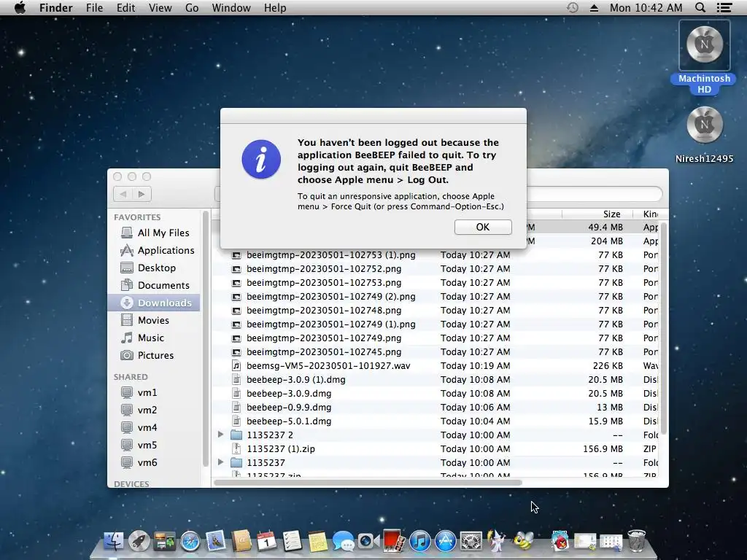This screenshot has height=560, width=747.
Task: Open FaceTime camera icon in Dock
Action: tap(368, 541)
